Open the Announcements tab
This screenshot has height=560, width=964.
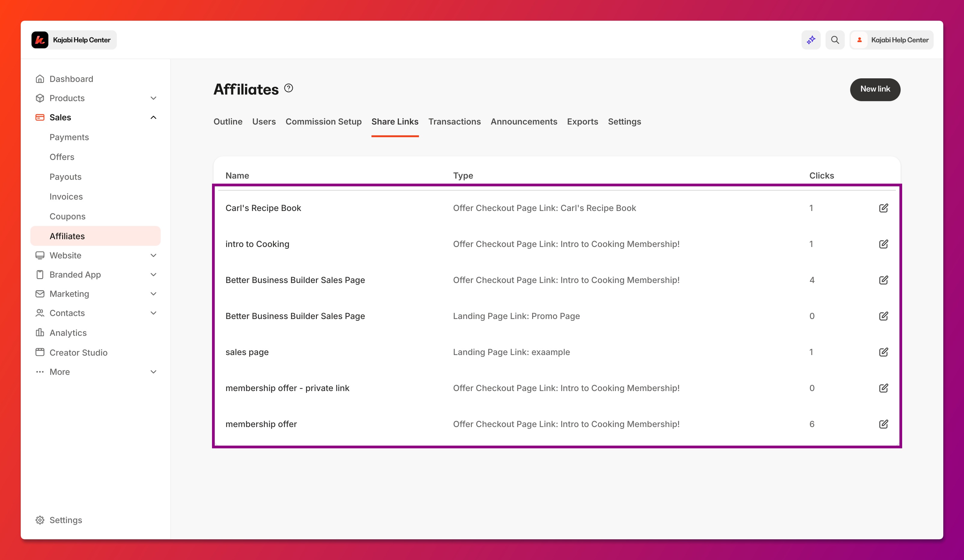tap(524, 122)
